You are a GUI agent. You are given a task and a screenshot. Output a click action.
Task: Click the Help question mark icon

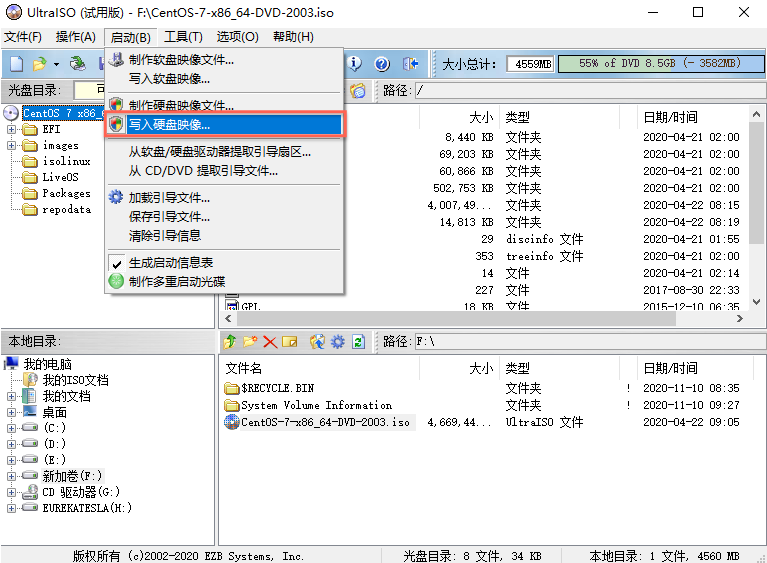[x=382, y=64]
